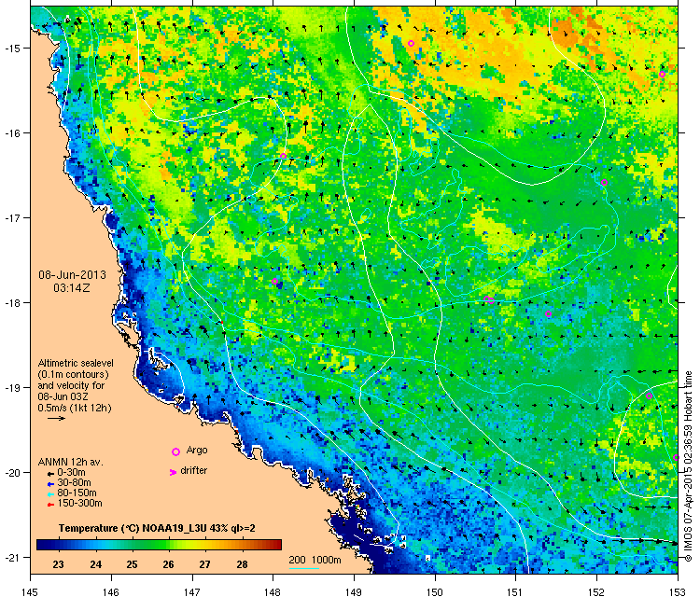Click latitude axis label '-18'
The image size is (700, 597).
pos(11,303)
